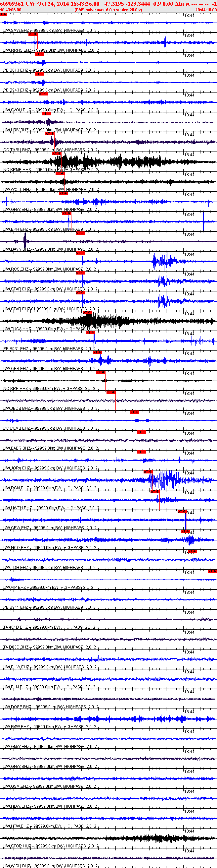This screenshot has height=868, width=217.
Task: Click the red pick flag on the UW.RRHS trace
Action: point(33,34)
